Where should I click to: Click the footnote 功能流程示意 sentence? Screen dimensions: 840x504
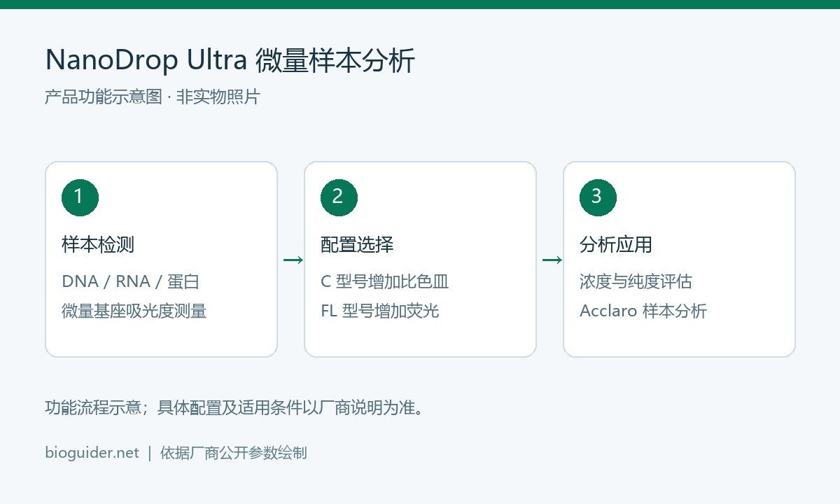pyautogui.click(x=235, y=407)
